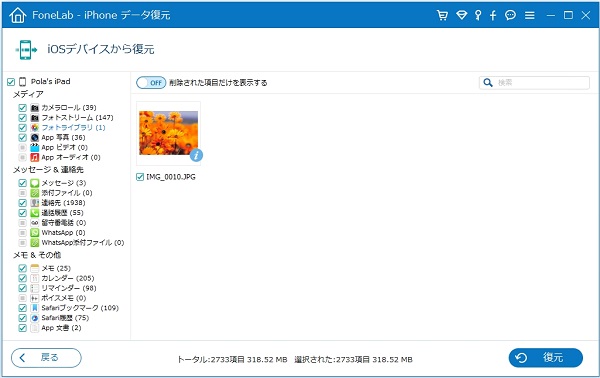Uncheck the メッセージ (3) checkbox
600x378 pixels.
tap(22, 183)
